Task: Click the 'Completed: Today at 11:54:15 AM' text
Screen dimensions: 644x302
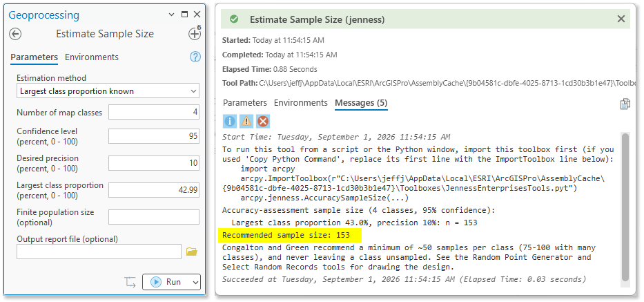Action: (x=280, y=55)
